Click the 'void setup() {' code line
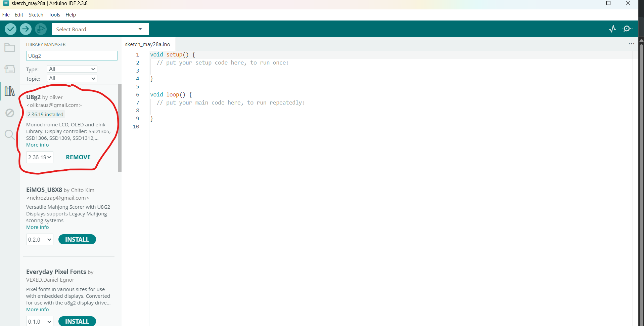The width and height of the screenshot is (644, 326). (172, 54)
